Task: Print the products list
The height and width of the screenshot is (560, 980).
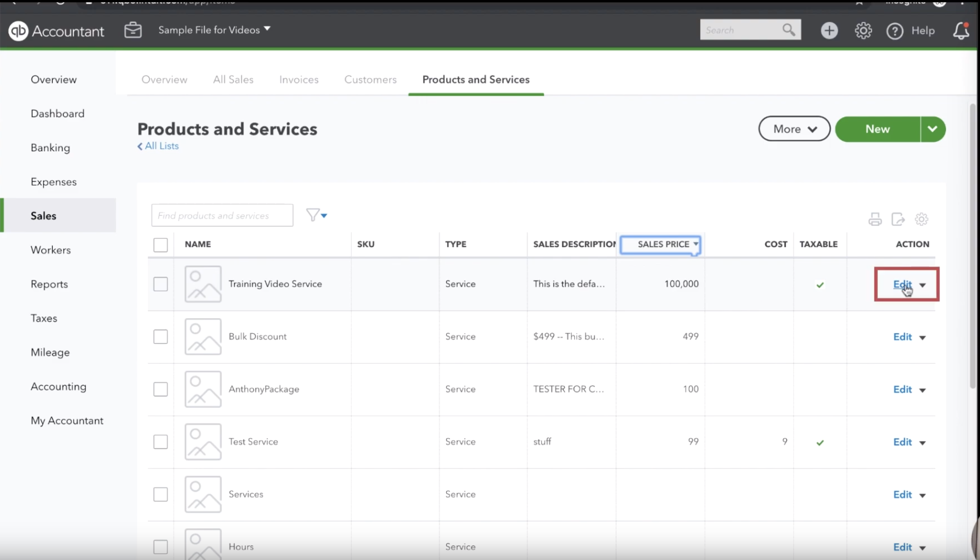Action: coord(875,219)
